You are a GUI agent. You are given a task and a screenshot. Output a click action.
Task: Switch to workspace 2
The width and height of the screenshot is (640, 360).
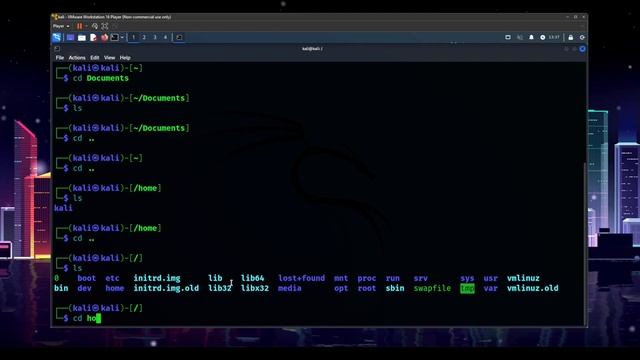tap(144, 37)
